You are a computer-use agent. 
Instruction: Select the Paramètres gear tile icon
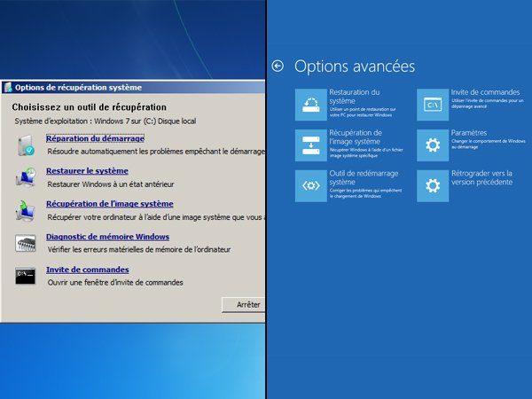click(433, 145)
